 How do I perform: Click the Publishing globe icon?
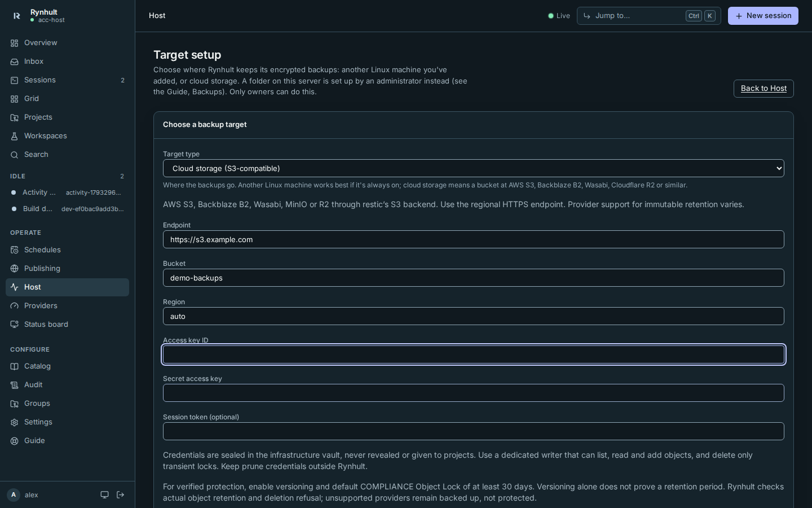(x=15, y=269)
